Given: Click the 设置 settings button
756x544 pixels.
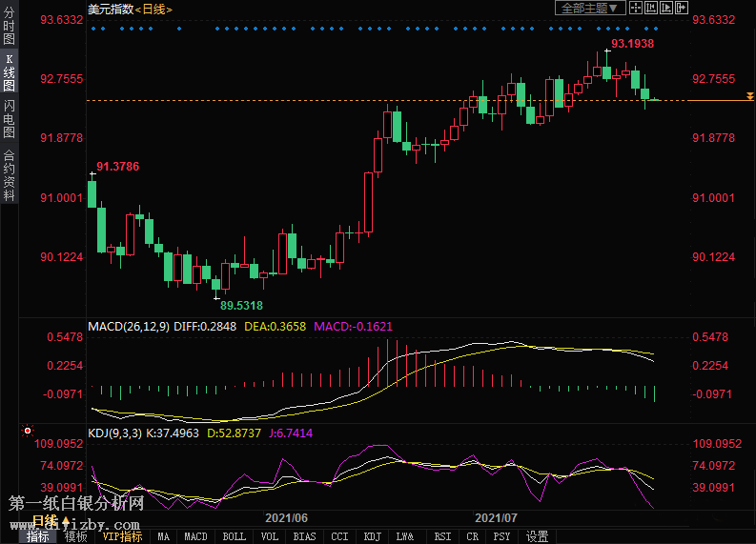Looking at the screenshot, I should click(538, 536).
